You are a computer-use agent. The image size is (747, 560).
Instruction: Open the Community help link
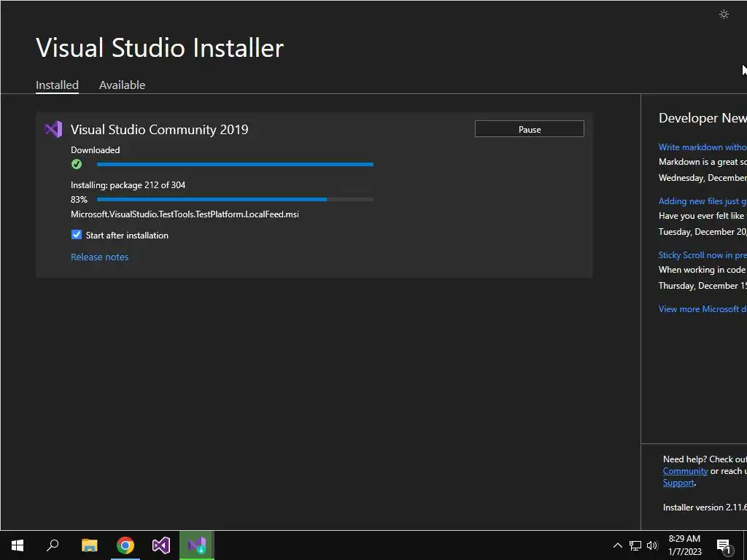[x=685, y=471]
